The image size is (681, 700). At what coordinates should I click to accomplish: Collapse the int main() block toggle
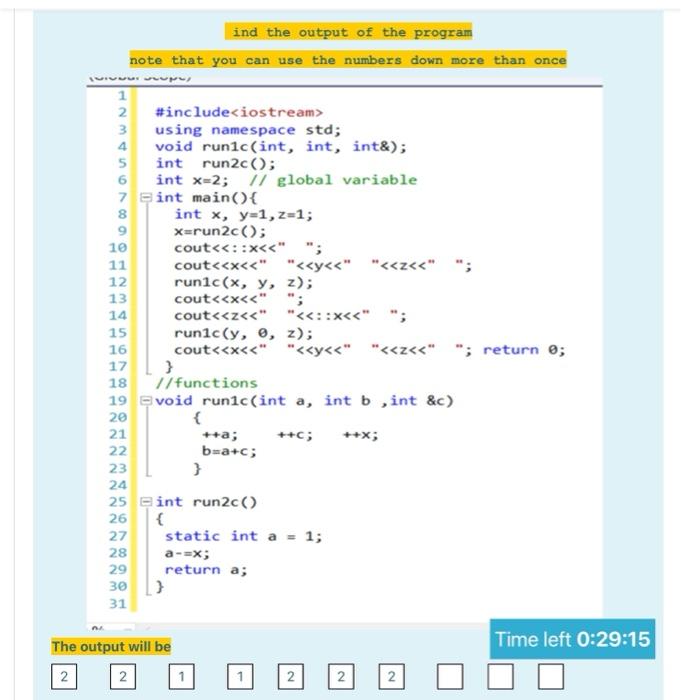[146, 197]
